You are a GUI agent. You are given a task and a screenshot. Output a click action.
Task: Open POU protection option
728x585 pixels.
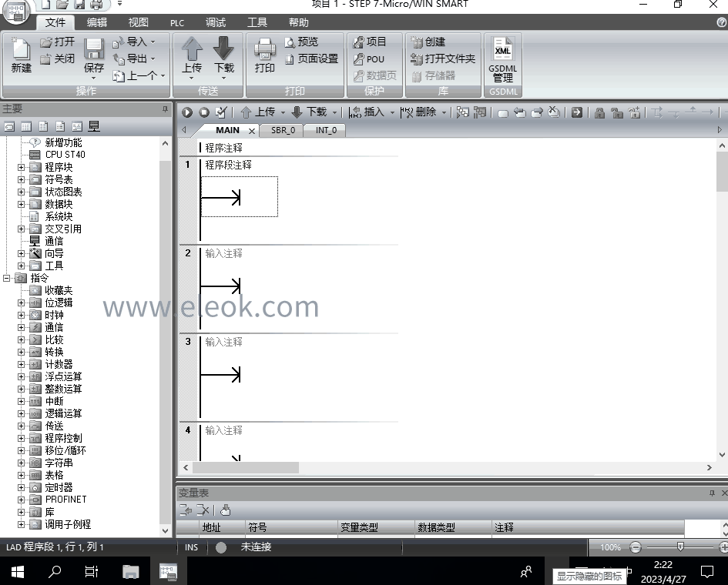(369, 59)
